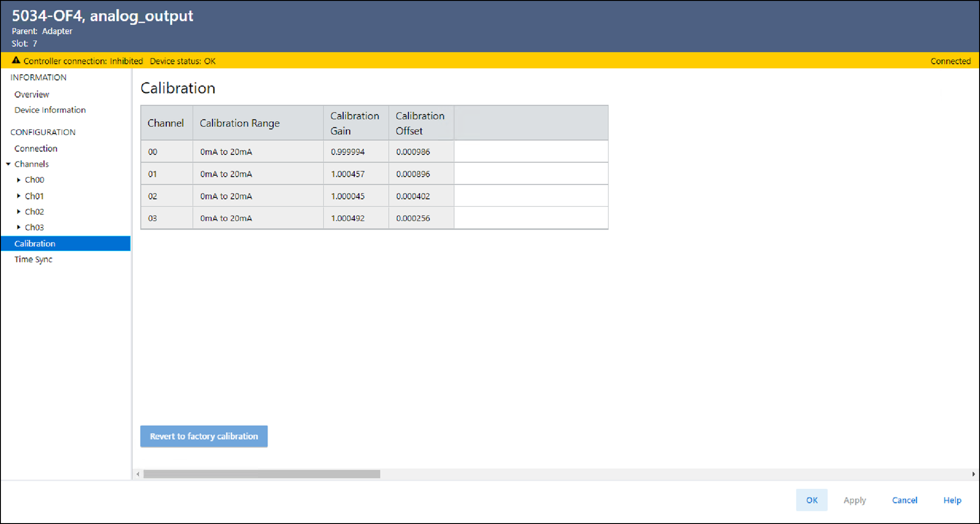Viewport: 980px width, 524px height.
Task: Click the Apply button
Action: coord(855,500)
